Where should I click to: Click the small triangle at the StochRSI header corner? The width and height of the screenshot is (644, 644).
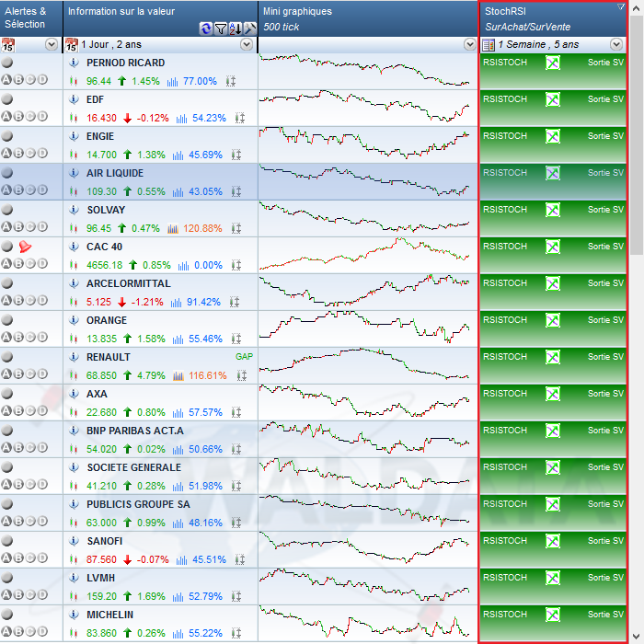pyautogui.click(x=621, y=6)
